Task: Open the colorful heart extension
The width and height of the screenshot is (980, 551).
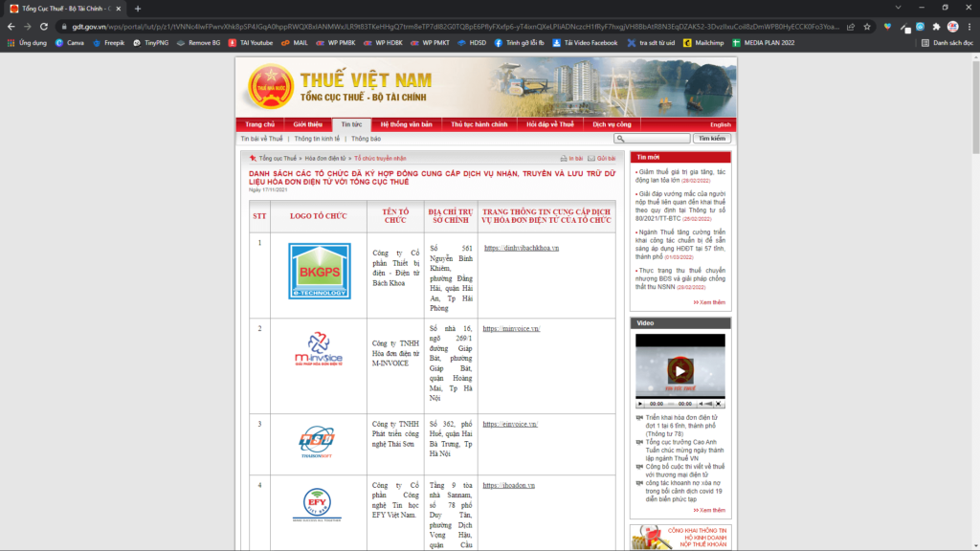Action: click(887, 27)
